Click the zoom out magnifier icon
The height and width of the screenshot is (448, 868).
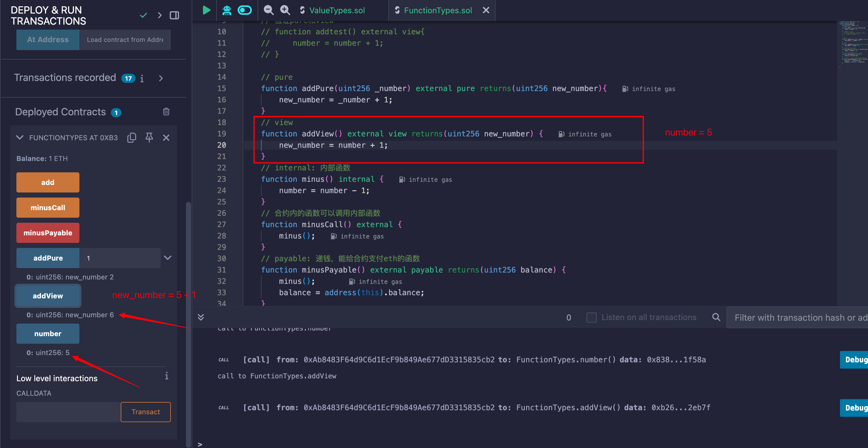pos(268,10)
